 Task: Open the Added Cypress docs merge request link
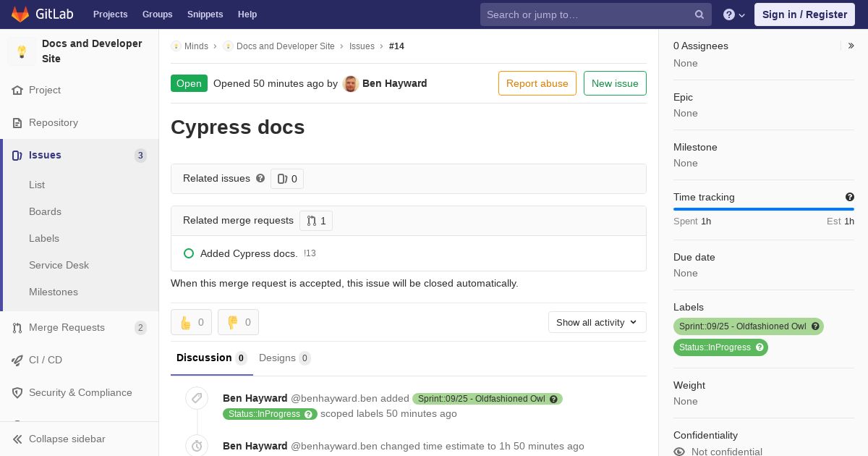click(x=249, y=253)
